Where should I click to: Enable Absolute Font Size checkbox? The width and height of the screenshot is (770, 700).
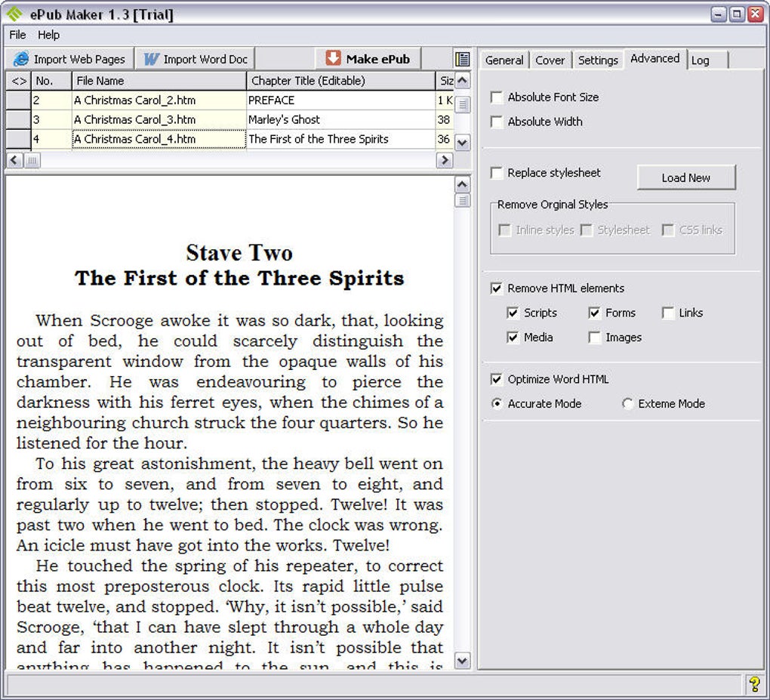(x=497, y=97)
